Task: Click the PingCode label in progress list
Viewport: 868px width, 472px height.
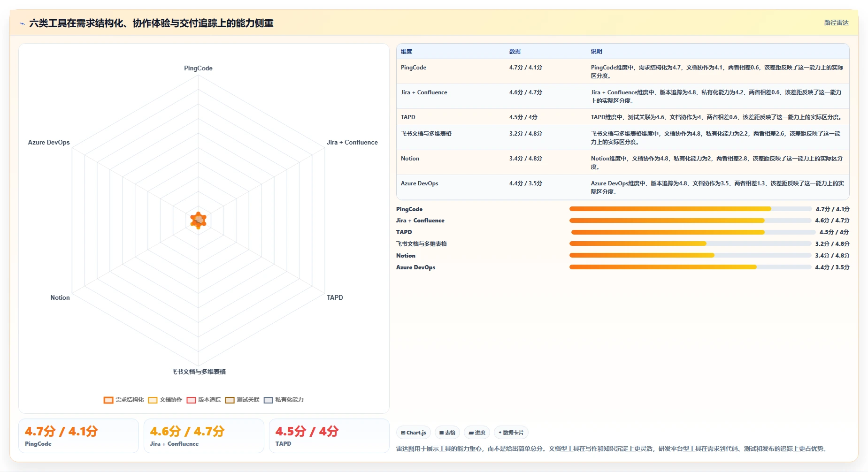Action: (409, 209)
